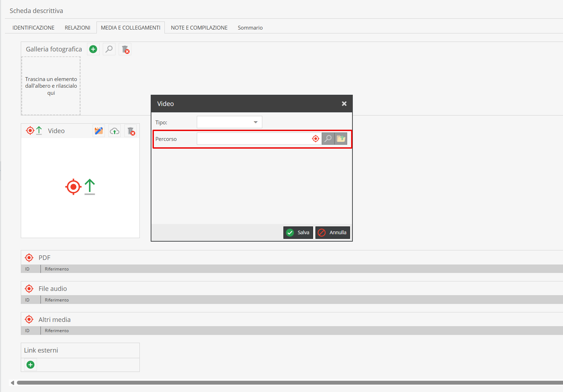The height and width of the screenshot is (392, 563).
Task: Add a new entry under Link esterni
Action: (31, 365)
